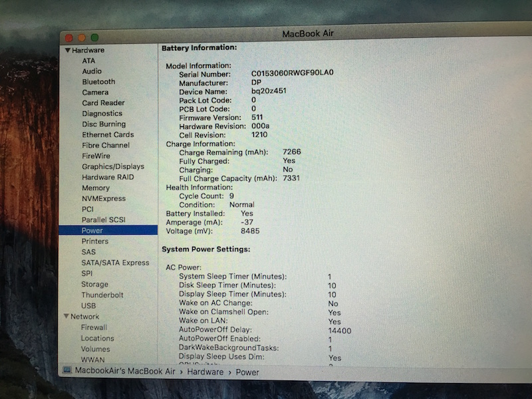This screenshot has height=399, width=532.
Task: Open SATA/SATA Express entry
Action: point(115,263)
